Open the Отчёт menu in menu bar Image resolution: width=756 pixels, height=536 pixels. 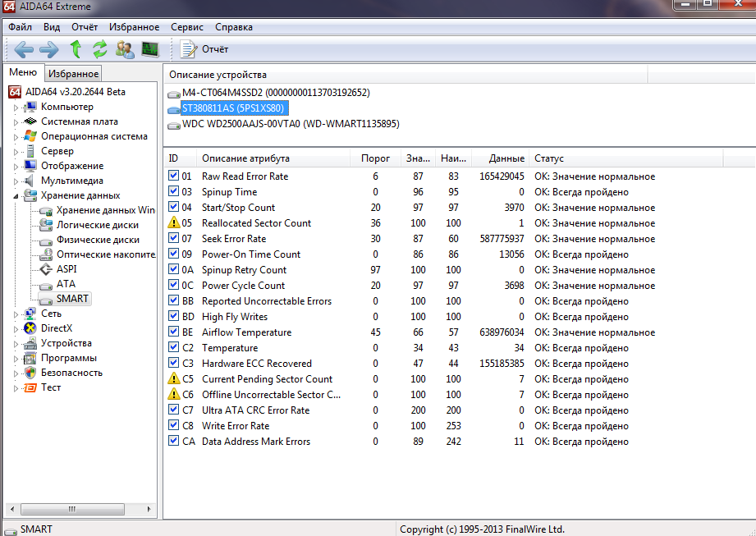[x=85, y=27]
